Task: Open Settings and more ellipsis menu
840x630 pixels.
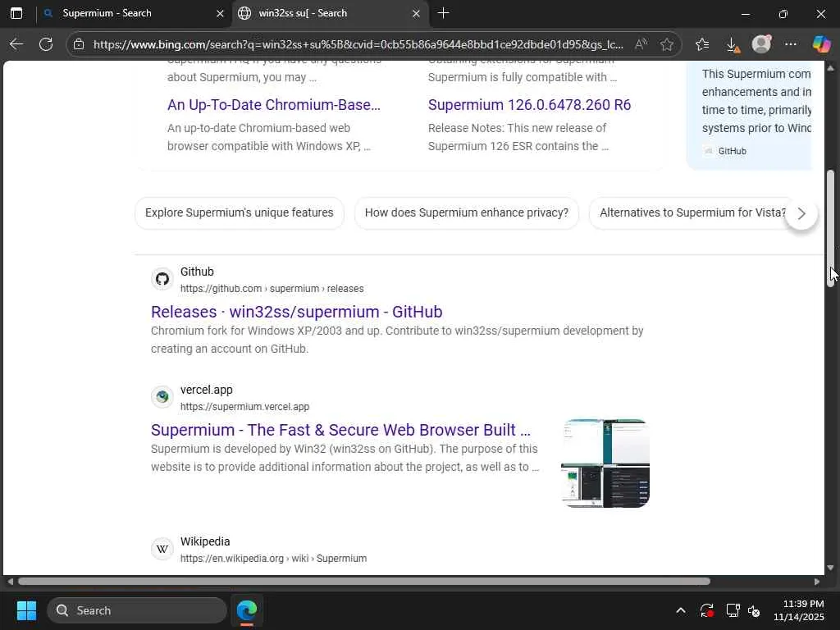Action: 790,44
